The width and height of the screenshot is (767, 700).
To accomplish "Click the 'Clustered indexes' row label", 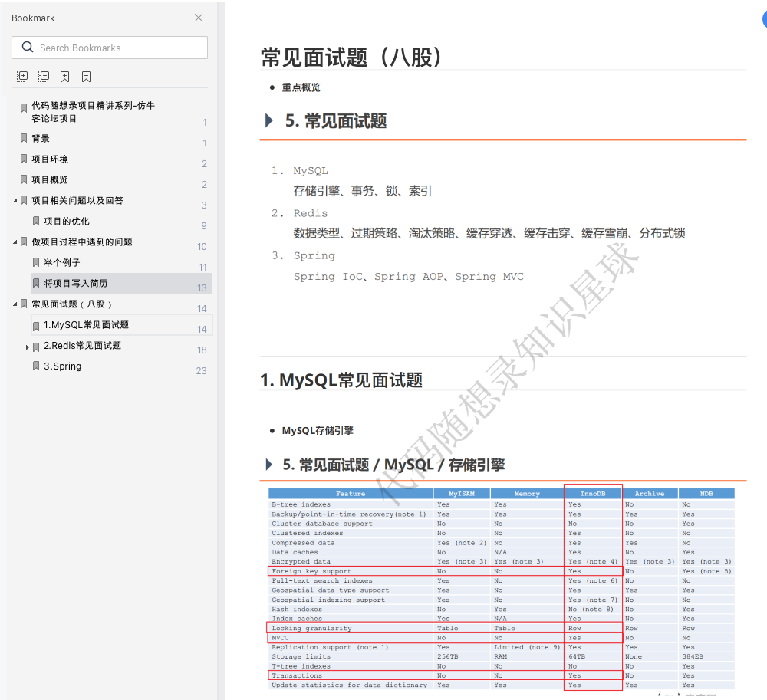I will click(x=308, y=533).
